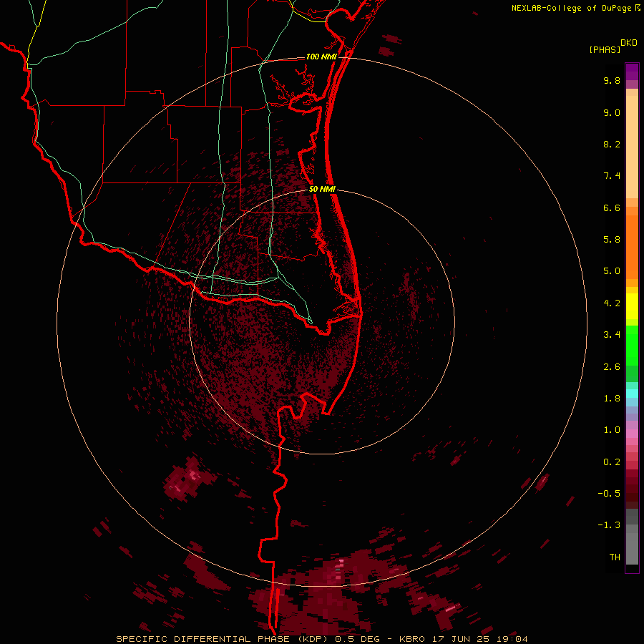Click the 1.0 value on the color scale
This screenshot has width=644, height=644.
tap(612, 430)
